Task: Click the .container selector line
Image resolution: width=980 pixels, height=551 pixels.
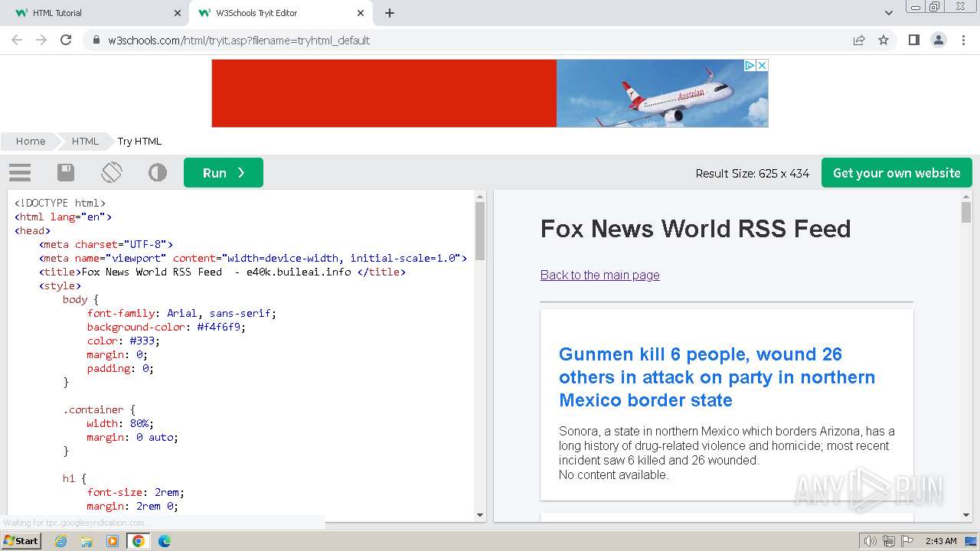Action: (x=99, y=409)
